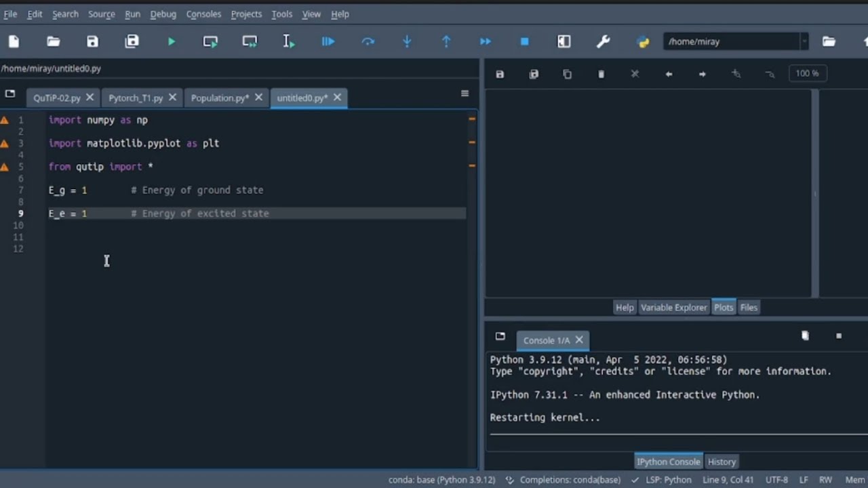Open the Projects menu
Viewport: 868px width, 488px height.
pyautogui.click(x=246, y=14)
